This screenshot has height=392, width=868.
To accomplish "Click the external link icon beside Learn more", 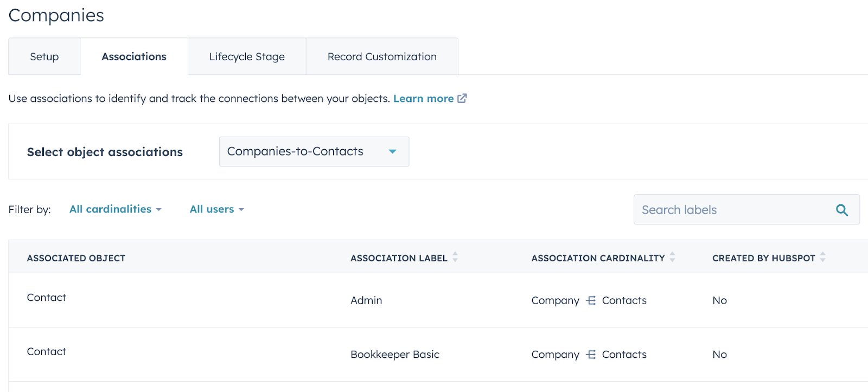I will pos(462,99).
